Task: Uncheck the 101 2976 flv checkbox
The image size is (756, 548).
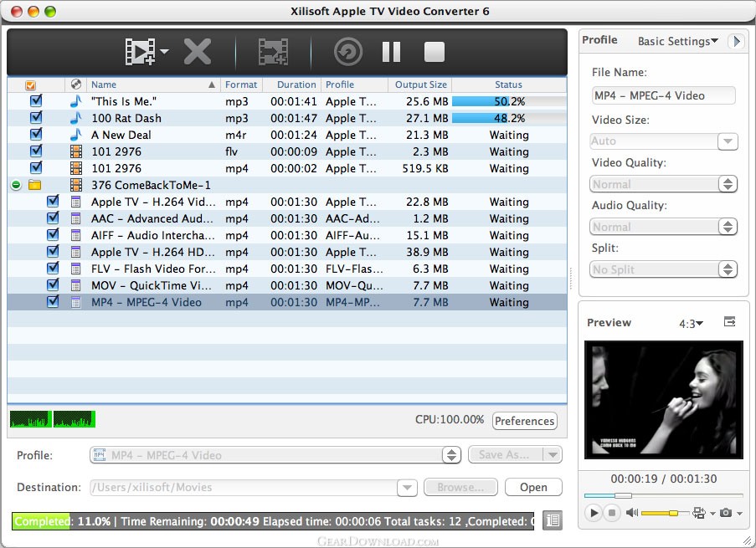Action: point(36,151)
